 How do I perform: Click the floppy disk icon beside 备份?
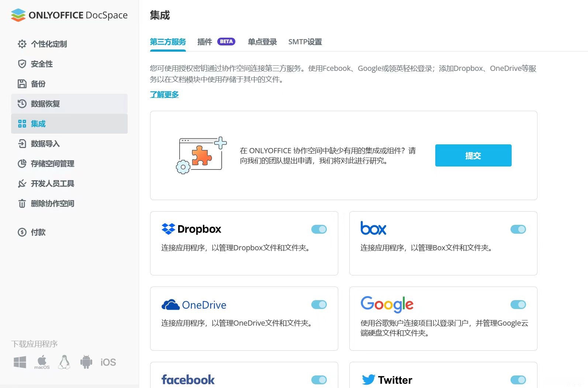[22, 84]
